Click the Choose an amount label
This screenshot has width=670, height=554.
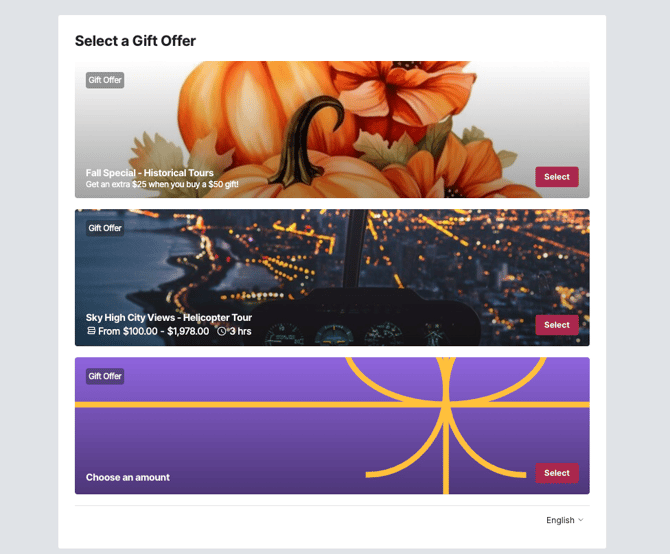click(x=128, y=477)
